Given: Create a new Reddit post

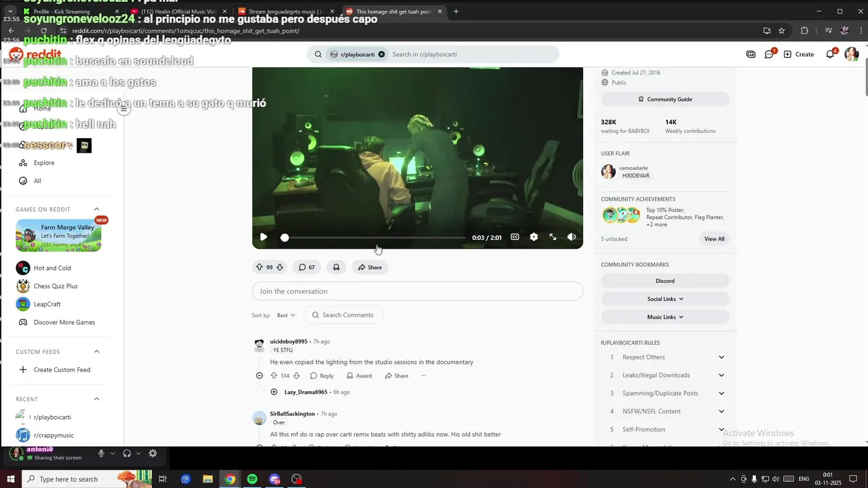Looking at the screenshot, I should pyautogui.click(x=799, y=54).
